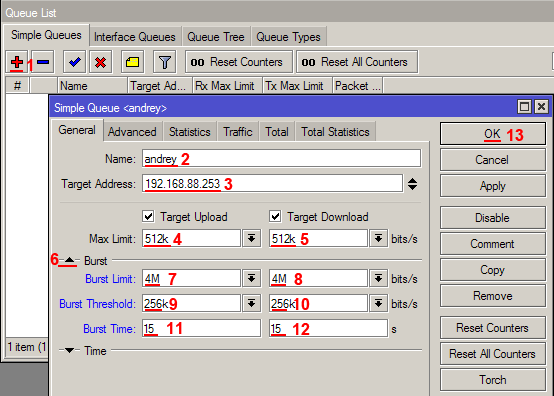Image resolution: width=554 pixels, height=396 pixels.
Task: Click dialog Reset Counters button
Action: (x=493, y=328)
